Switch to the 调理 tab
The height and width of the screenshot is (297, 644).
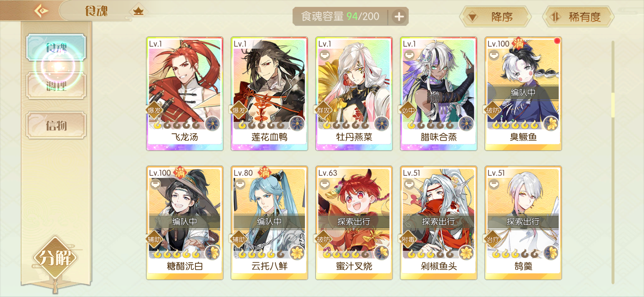[x=56, y=86]
